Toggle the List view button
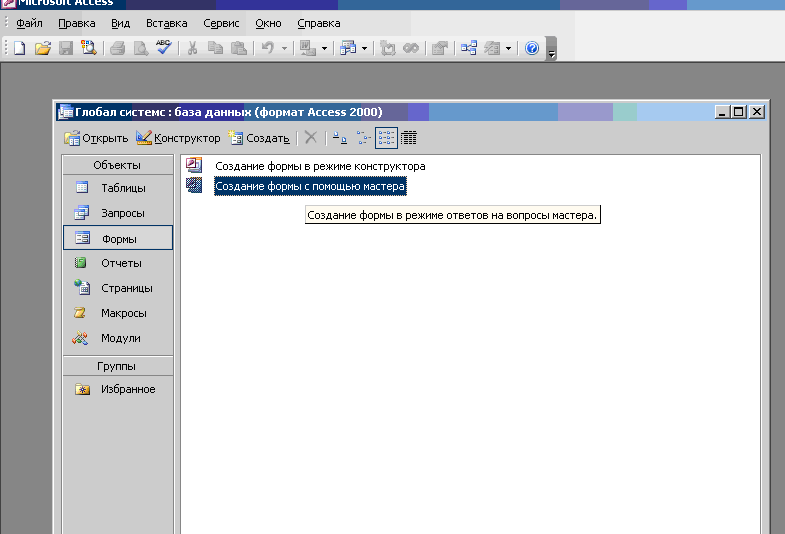 [386, 138]
